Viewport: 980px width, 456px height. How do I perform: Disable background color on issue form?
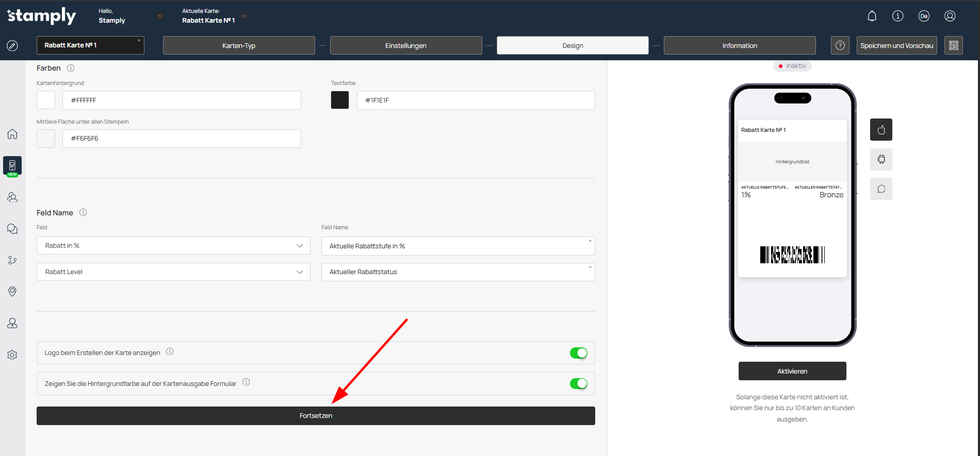point(578,383)
